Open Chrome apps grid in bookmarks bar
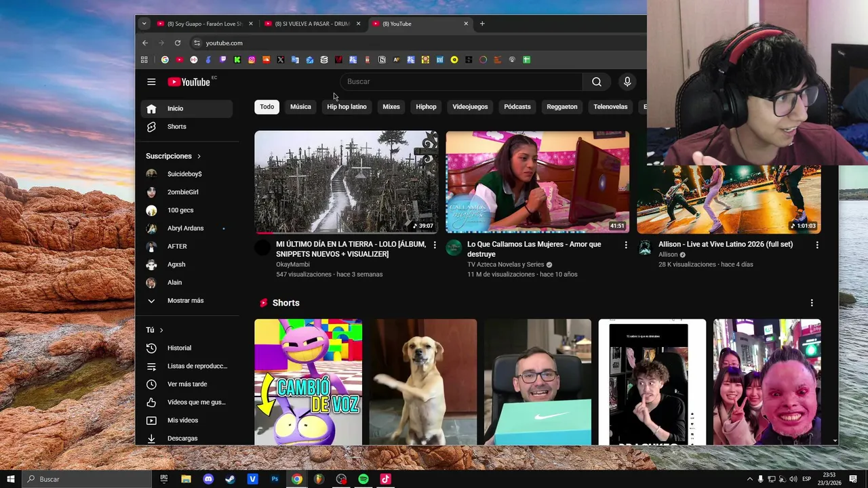 coord(144,60)
